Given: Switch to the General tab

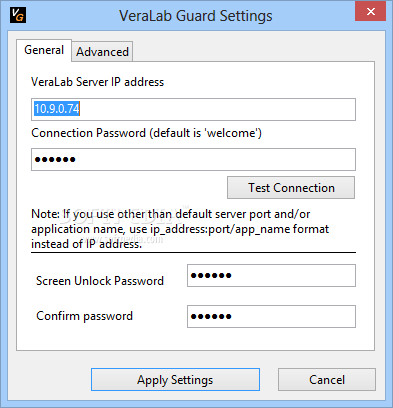Looking at the screenshot, I should click(x=44, y=50).
